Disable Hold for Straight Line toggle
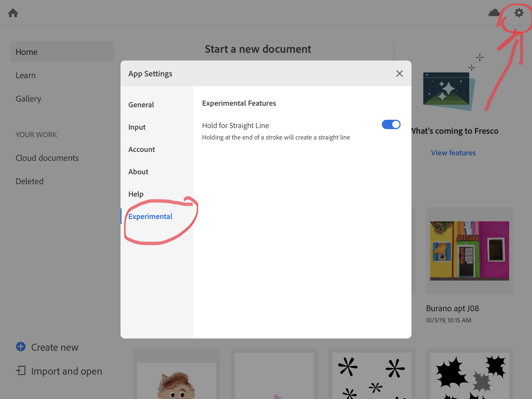Screen dimensions: 532x399 pos(391,124)
